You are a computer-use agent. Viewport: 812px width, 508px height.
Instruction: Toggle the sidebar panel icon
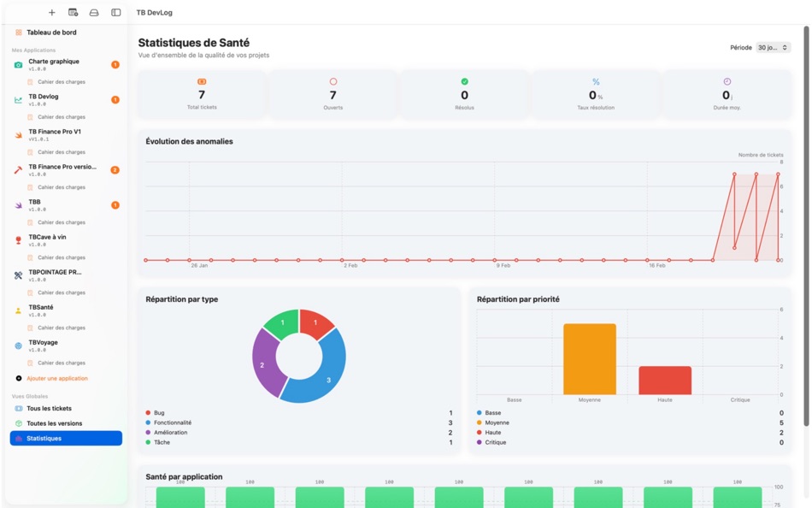(x=116, y=13)
